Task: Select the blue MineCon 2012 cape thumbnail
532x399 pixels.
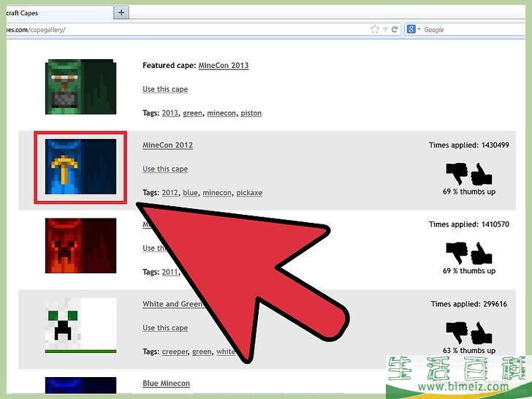Action: (80, 167)
